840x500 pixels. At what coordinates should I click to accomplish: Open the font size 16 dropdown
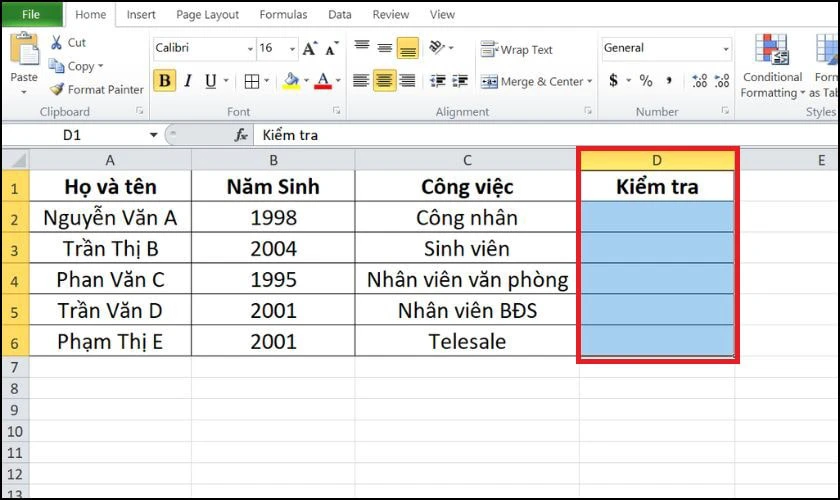coord(292,49)
